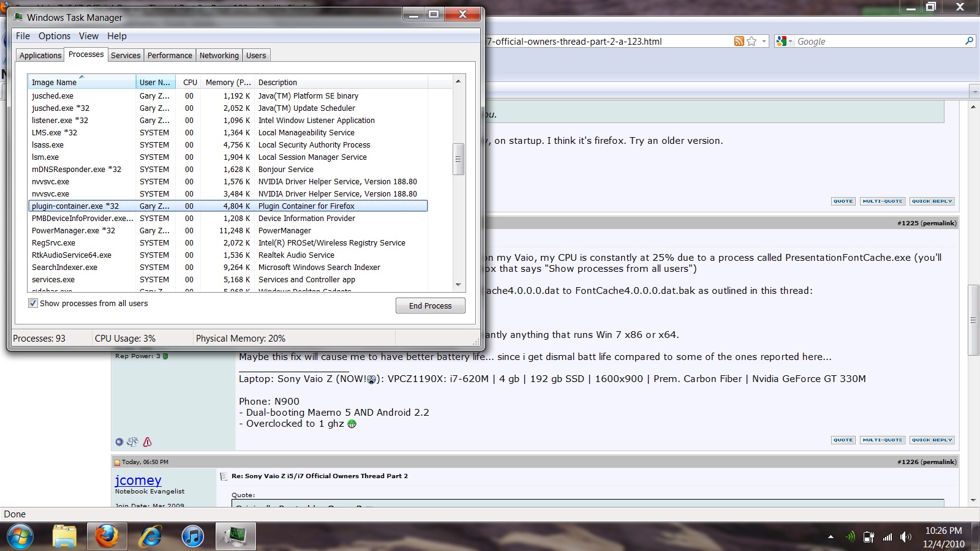Click the Google search input field
980x551 pixels.
point(879,41)
